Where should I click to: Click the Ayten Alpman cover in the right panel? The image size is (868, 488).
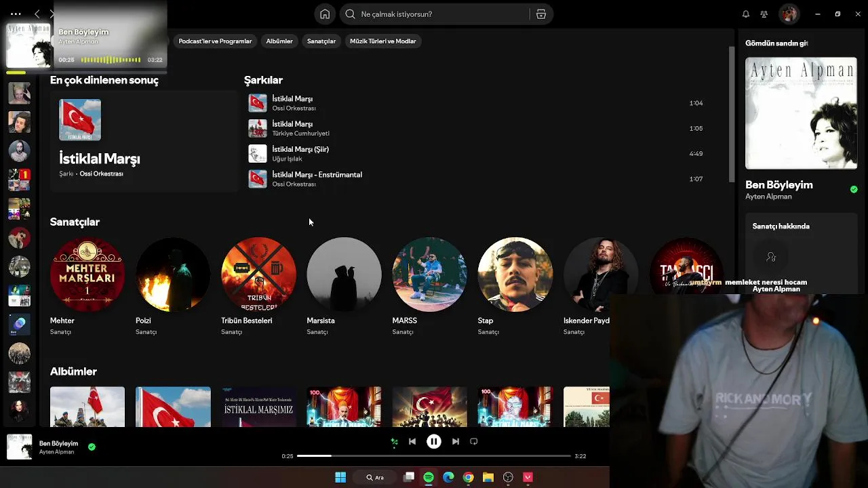point(801,113)
